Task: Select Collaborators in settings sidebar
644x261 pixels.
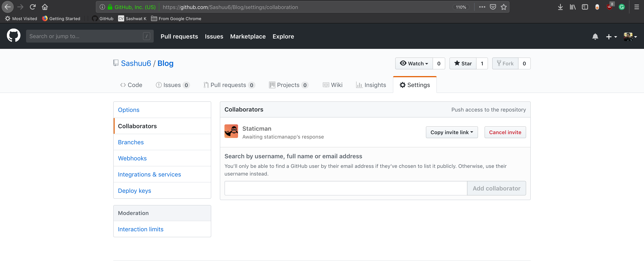Action: [162, 126]
